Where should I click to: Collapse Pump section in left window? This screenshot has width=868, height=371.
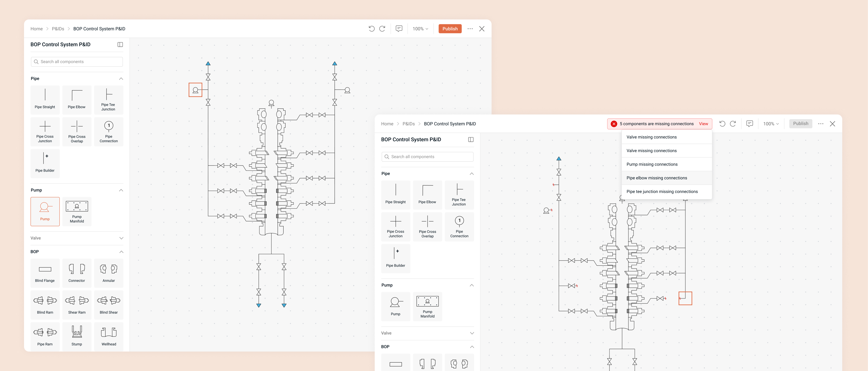tap(121, 190)
